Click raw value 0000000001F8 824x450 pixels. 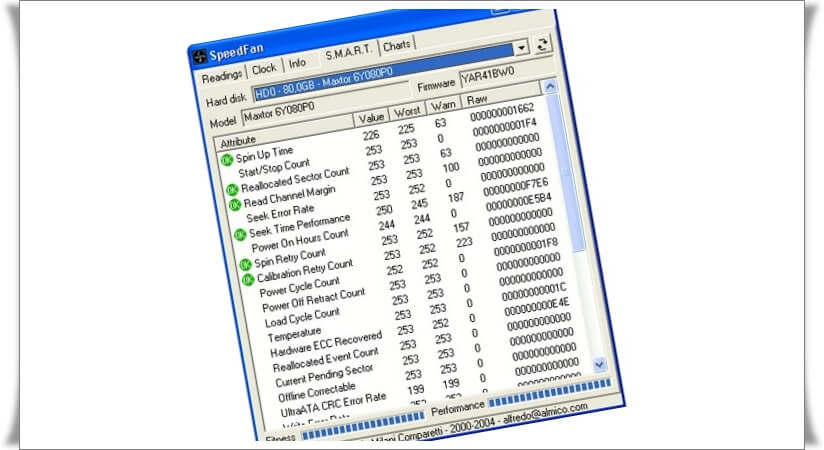click(x=526, y=247)
